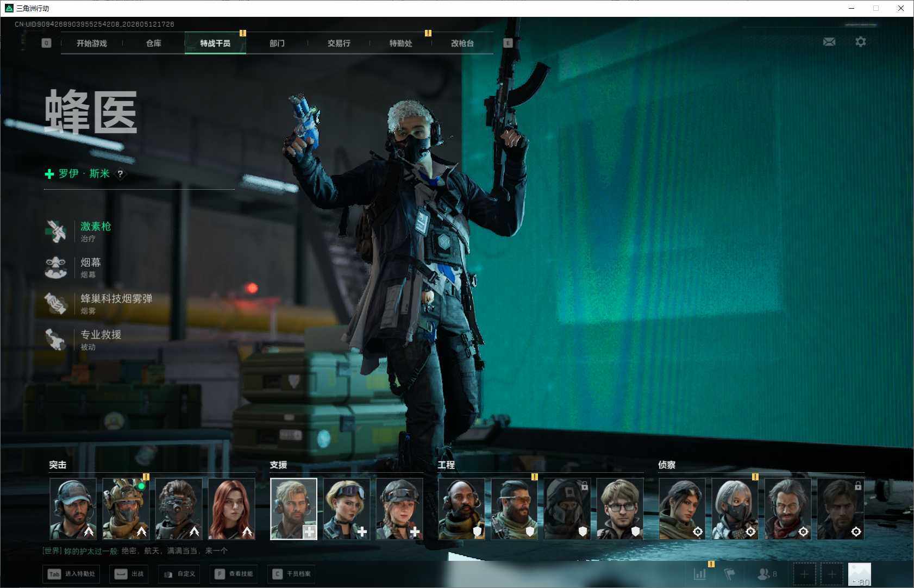Select the bearded 工程 operator with orange glasses
The height and width of the screenshot is (588, 914).
(514, 509)
